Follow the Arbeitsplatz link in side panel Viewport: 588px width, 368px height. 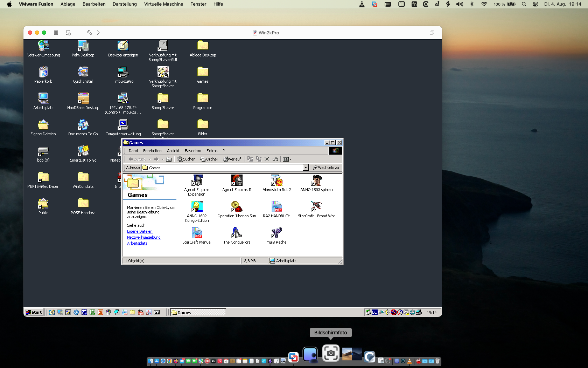[137, 243]
